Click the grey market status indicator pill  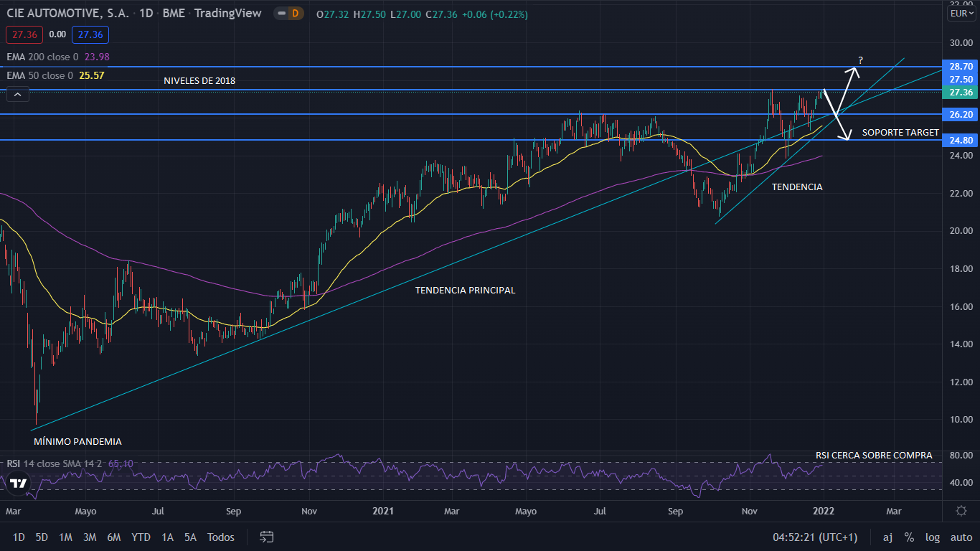click(280, 14)
